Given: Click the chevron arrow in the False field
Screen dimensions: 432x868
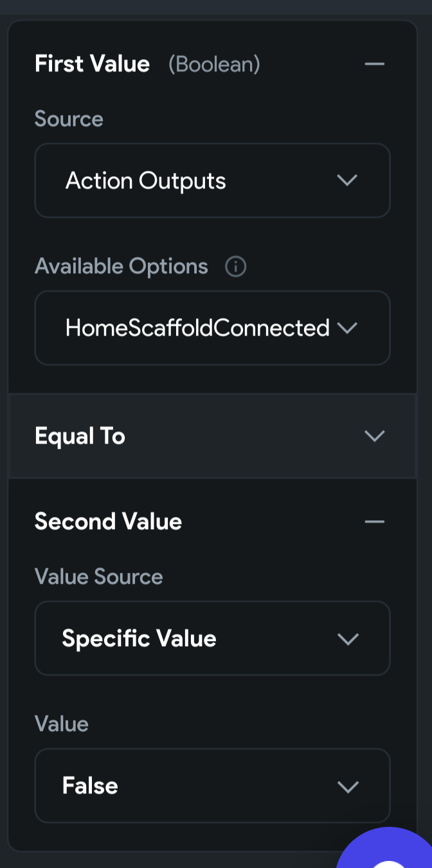Looking at the screenshot, I should tap(347, 786).
